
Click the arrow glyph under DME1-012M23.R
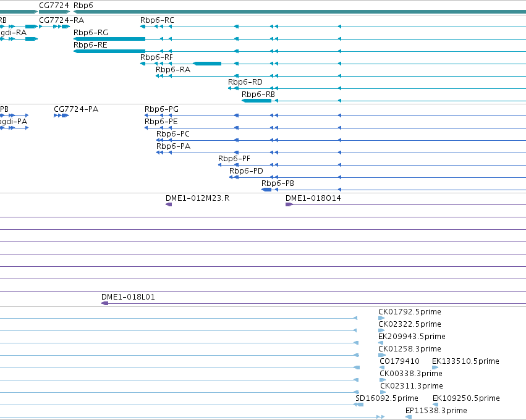pyautogui.click(x=169, y=205)
